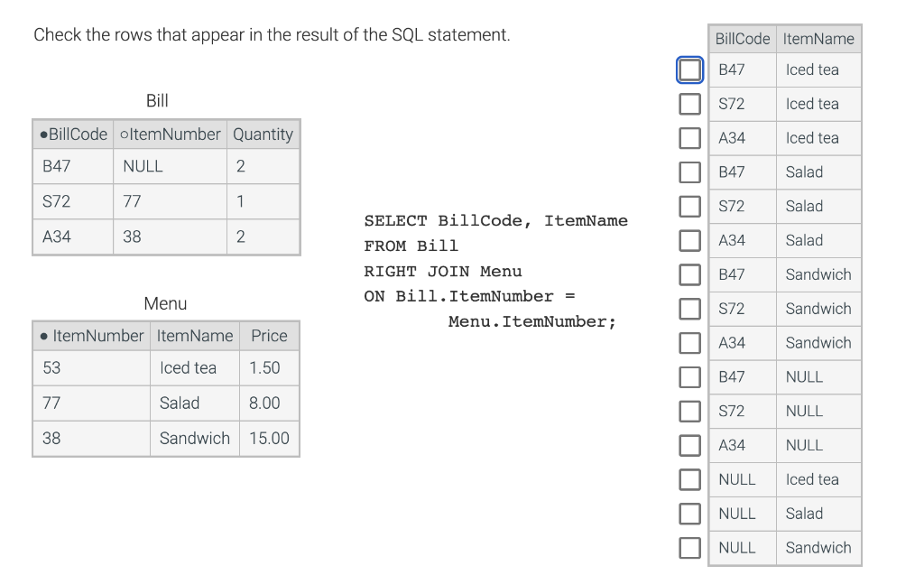
Task: Check the box for row S72 Iced tea
Action: (x=689, y=104)
